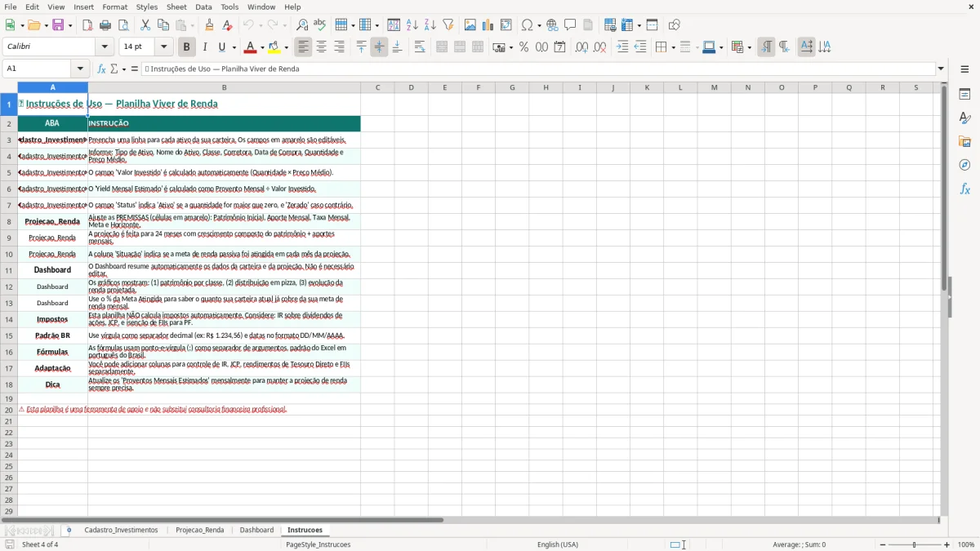
Task: Click the Insert Pivot Table icon
Action: [x=506, y=25]
